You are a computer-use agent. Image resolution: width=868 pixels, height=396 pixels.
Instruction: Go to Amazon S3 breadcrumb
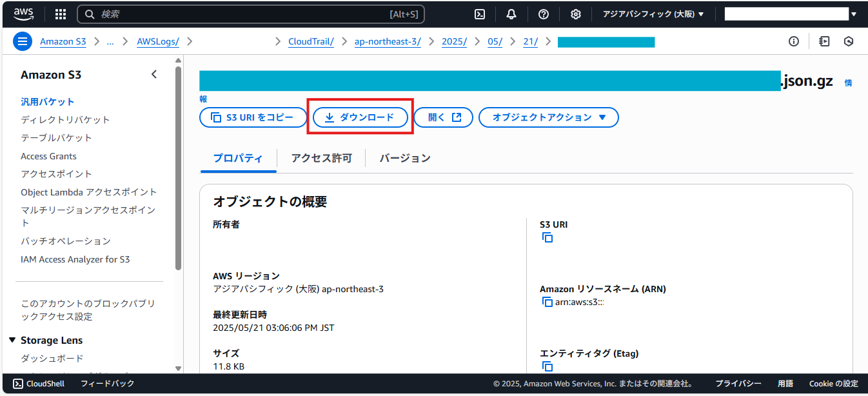(x=63, y=41)
